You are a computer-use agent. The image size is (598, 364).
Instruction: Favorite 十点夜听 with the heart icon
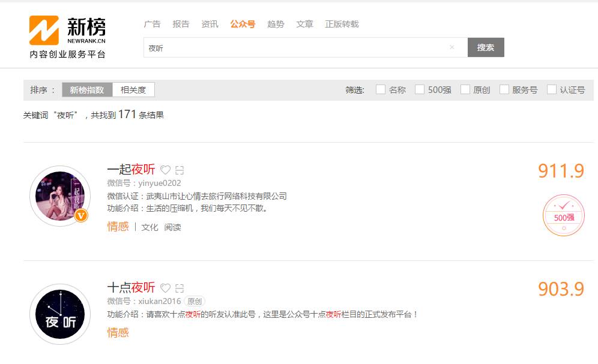click(x=165, y=288)
